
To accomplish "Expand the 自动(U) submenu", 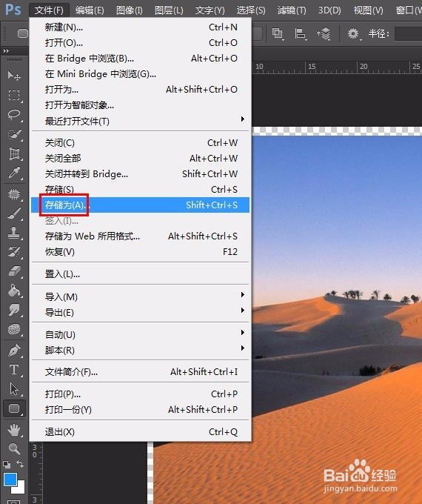I will [243, 332].
